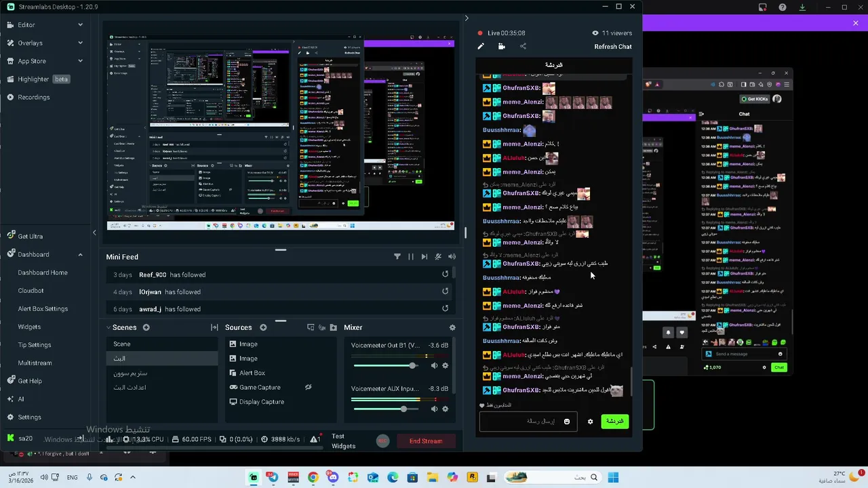The height and width of the screenshot is (488, 868).
Task: Collapse the Scenes collection dropdown arrow
Action: (x=108, y=327)
